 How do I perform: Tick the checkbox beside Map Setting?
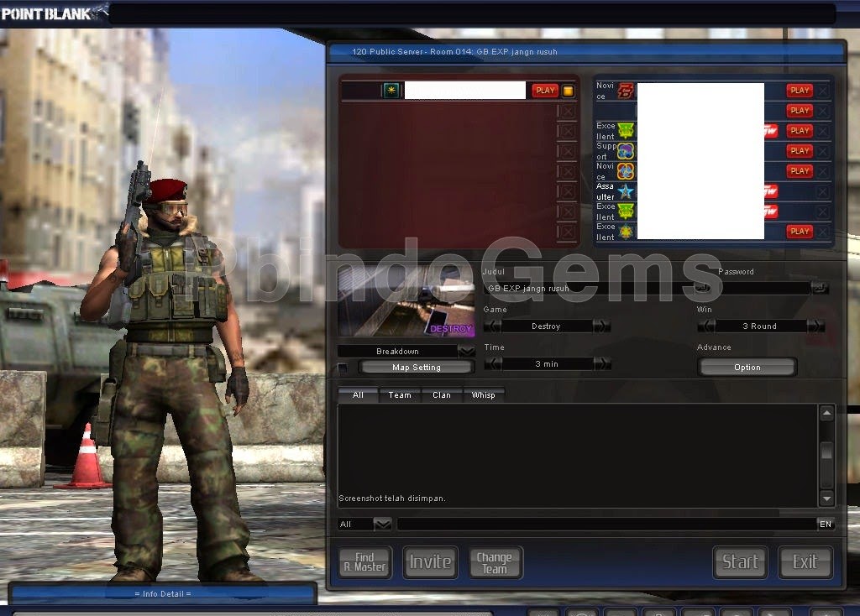343,368
